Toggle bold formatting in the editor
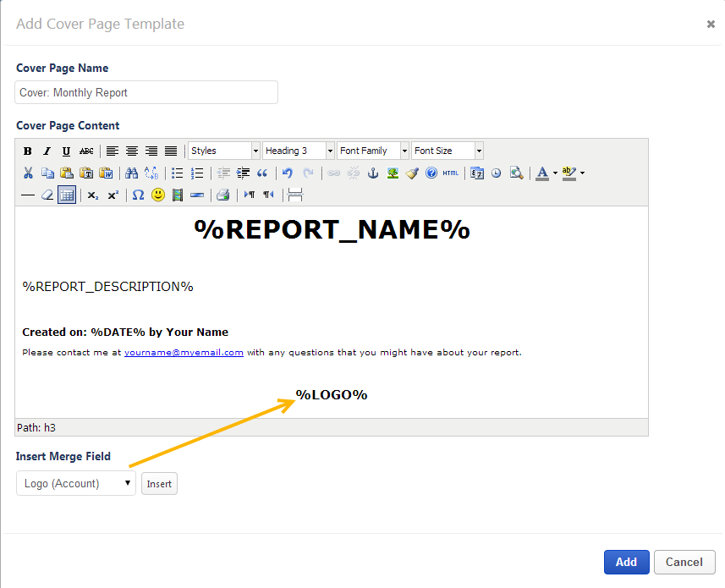Screen dimensions: 725x588 click(28, 151)
